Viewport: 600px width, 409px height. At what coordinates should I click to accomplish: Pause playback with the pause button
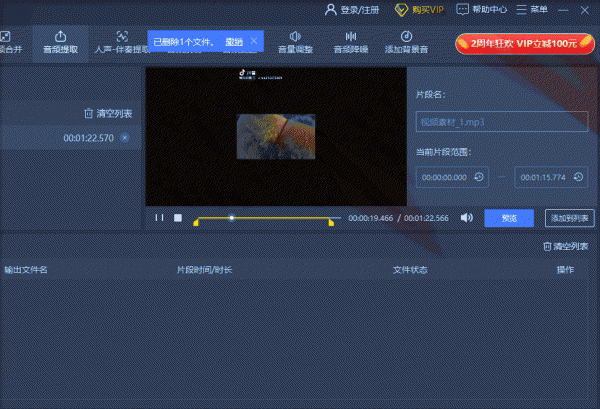click(159, 218)
